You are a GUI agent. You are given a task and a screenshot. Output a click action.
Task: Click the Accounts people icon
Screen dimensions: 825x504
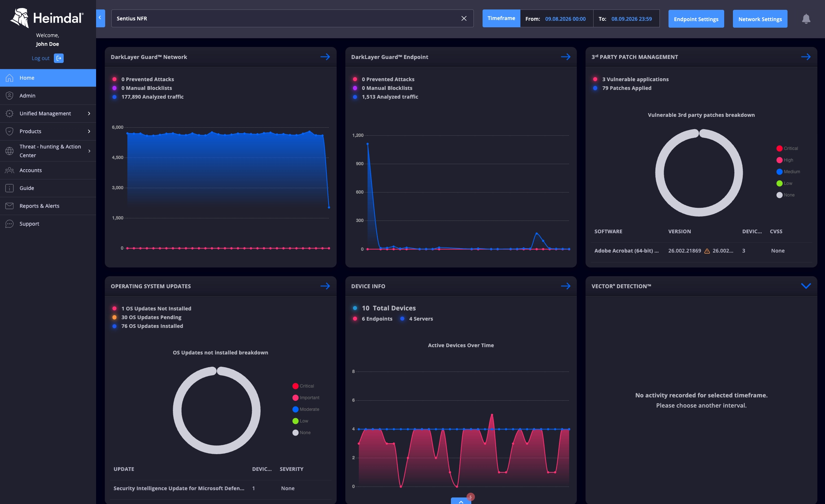pyautogui.click(x=9, y=170)
